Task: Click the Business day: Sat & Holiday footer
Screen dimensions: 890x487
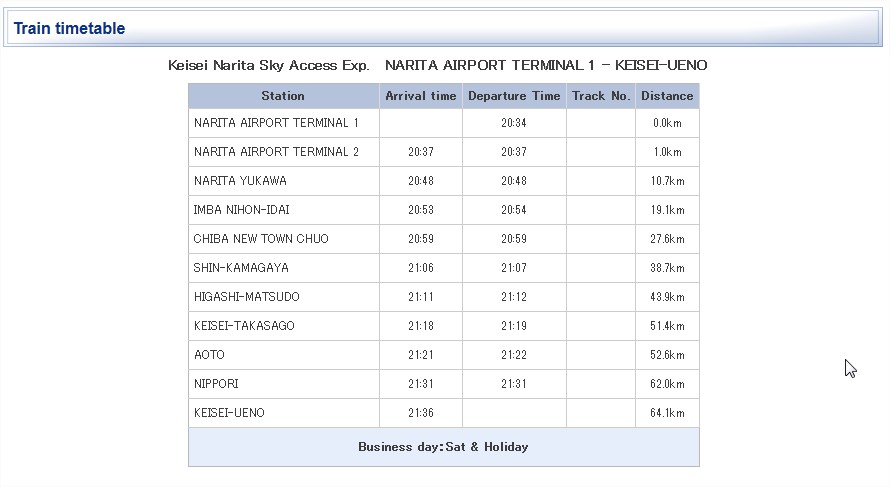Action: 443,447
